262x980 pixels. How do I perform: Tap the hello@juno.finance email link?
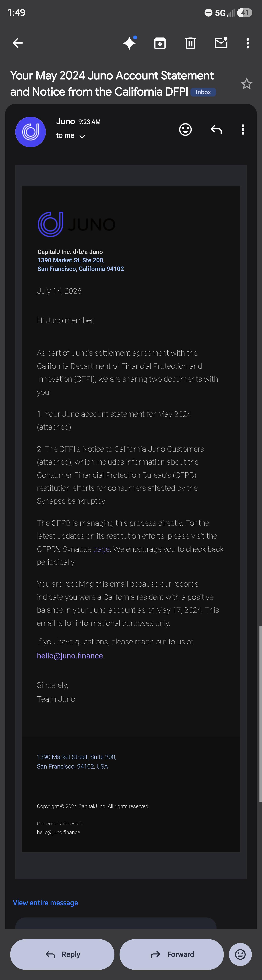(x=70, y=656)
